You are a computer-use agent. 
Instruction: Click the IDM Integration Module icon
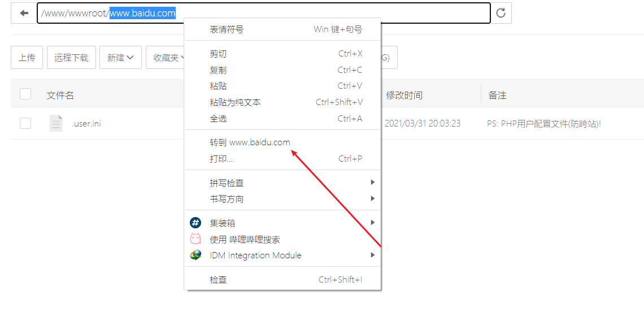[195, 255]
